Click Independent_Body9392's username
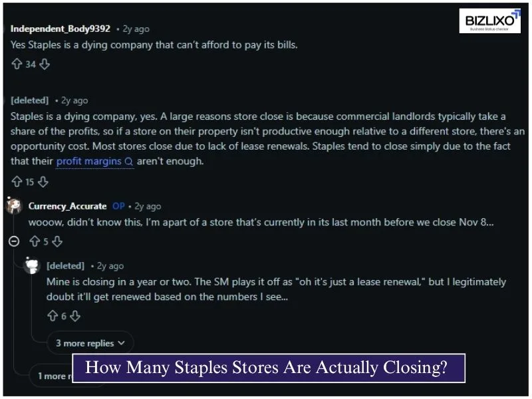This screenshot has width=532, height=399. (59, 29)
